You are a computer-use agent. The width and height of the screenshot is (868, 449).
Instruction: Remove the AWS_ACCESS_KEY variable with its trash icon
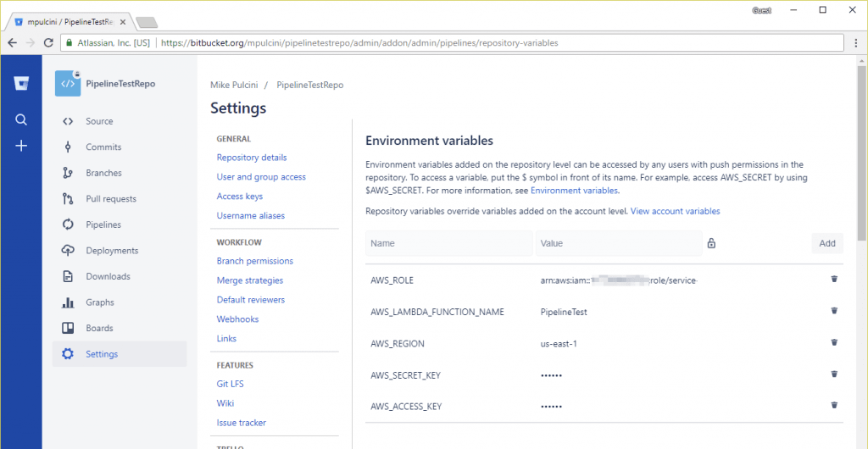[x=834, y=406]
